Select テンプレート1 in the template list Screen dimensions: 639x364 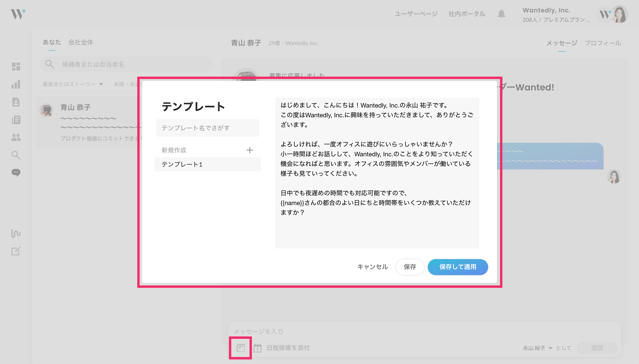pos(207,164)
